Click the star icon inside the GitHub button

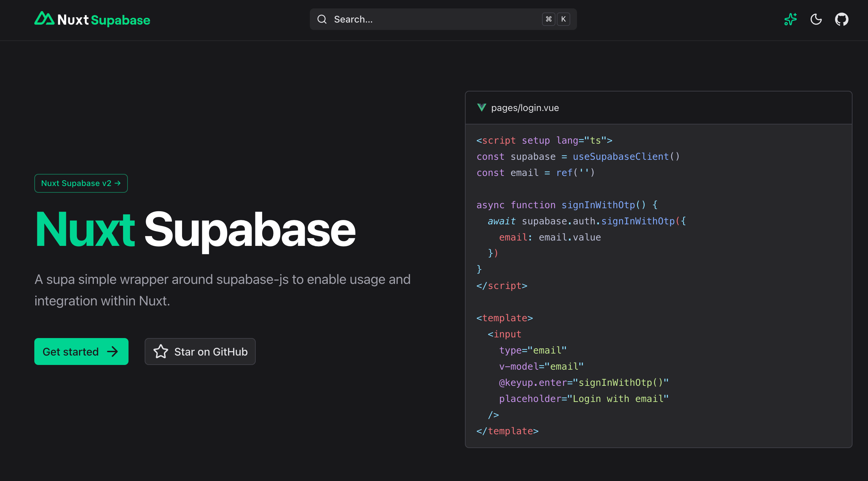pos(161,351)
